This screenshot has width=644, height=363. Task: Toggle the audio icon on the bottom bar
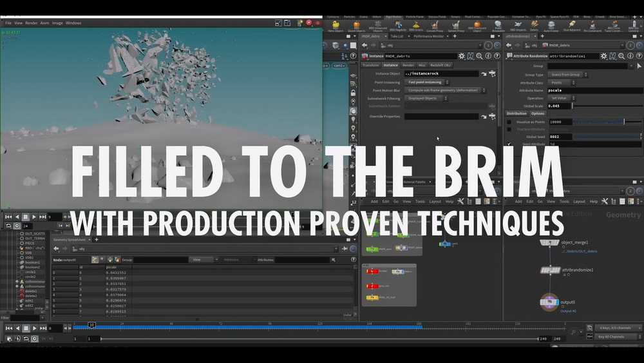coord(17,338)
